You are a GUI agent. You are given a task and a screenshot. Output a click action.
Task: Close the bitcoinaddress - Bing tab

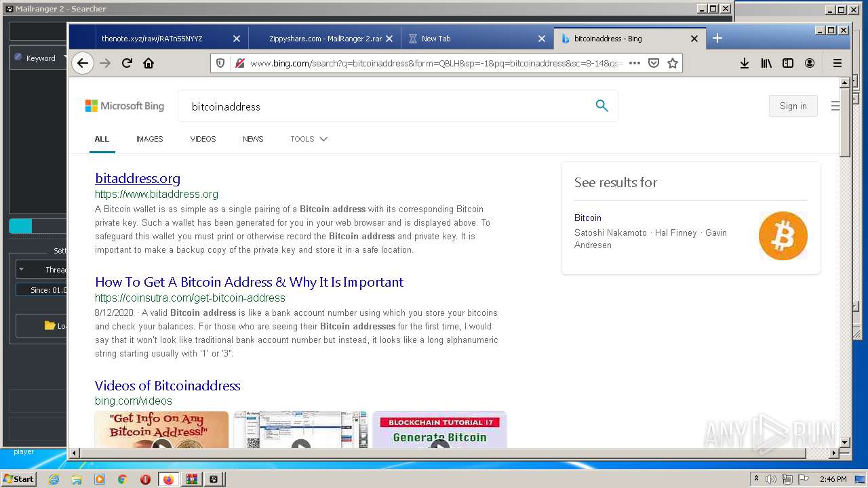694,39
